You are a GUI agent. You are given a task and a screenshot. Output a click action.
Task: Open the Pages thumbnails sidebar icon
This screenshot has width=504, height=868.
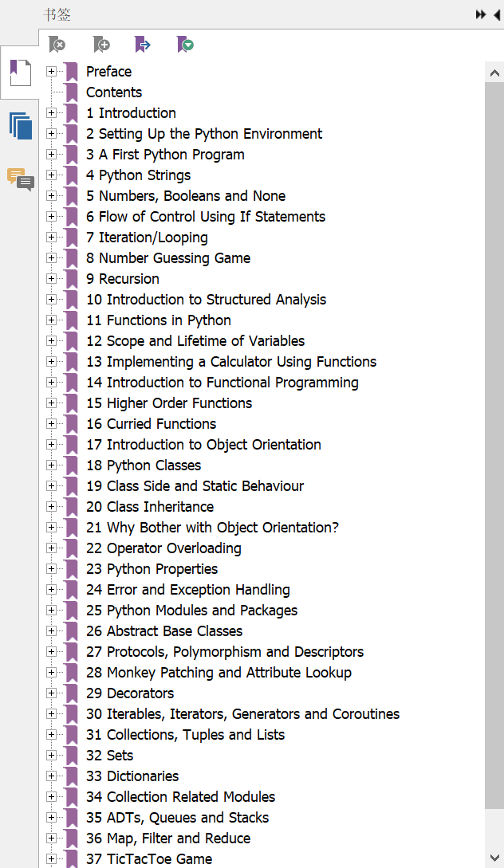coord(21,126)
